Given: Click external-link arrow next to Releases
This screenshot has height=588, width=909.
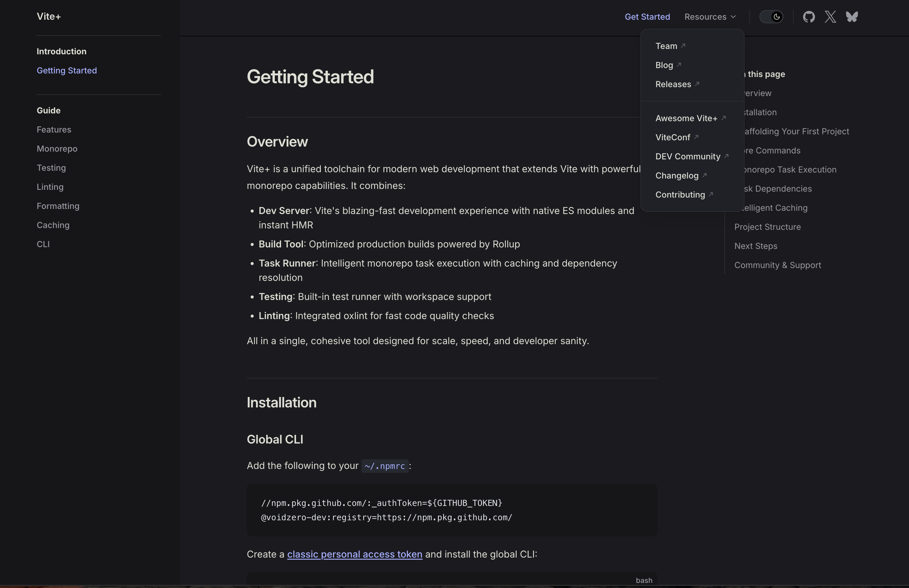Looking at the screenshot, I should coord(697,84).
